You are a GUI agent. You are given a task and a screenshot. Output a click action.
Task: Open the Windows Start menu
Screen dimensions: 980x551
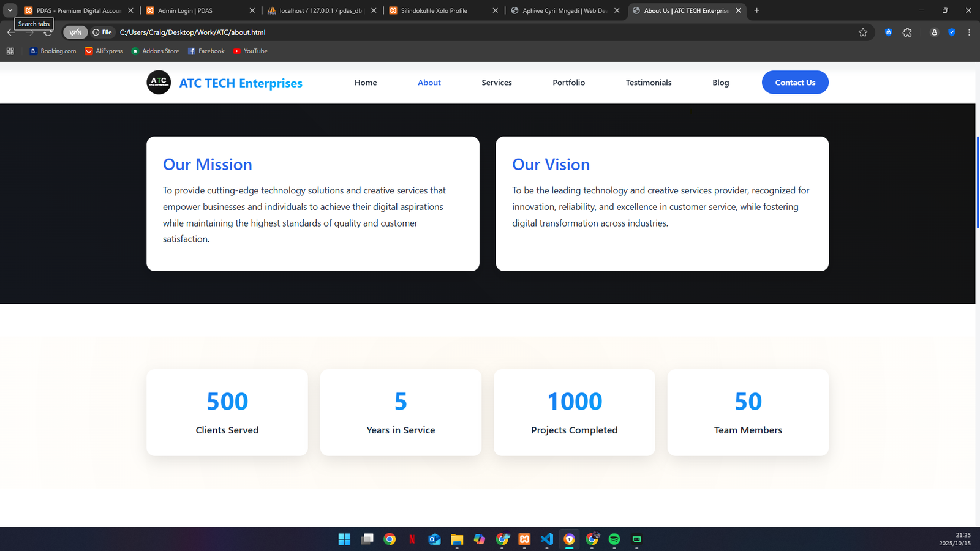pos(345,539)
